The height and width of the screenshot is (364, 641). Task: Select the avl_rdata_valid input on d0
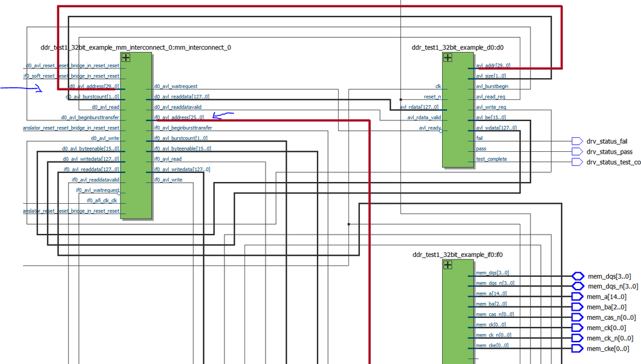tap(424, 117)
